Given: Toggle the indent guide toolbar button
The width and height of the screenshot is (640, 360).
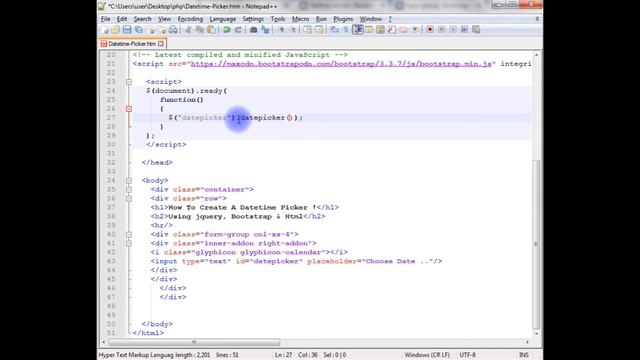Looking at the screenshot, I should [358, 29].
